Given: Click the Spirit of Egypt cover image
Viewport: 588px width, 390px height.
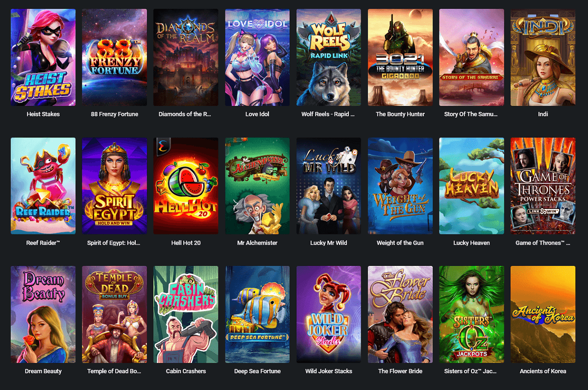Looking at the screenshot, I should [x=115, y=186].
